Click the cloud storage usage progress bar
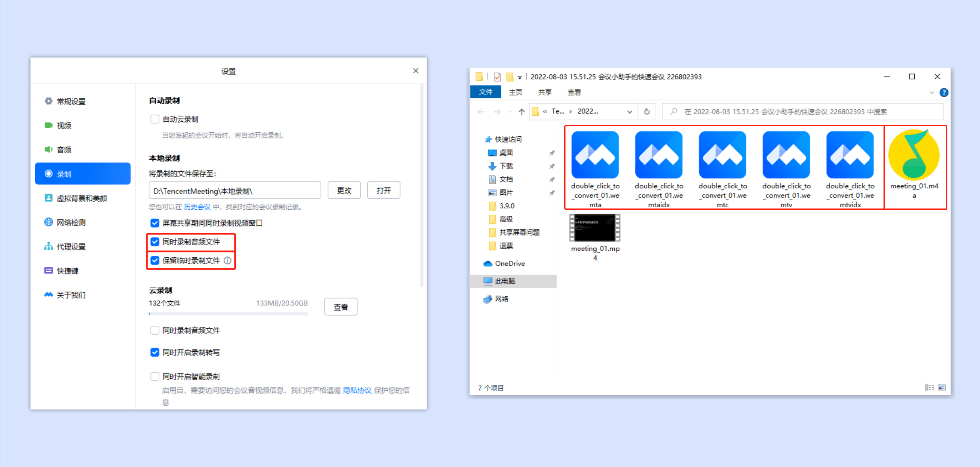980x467 pixels. [228, 313]
